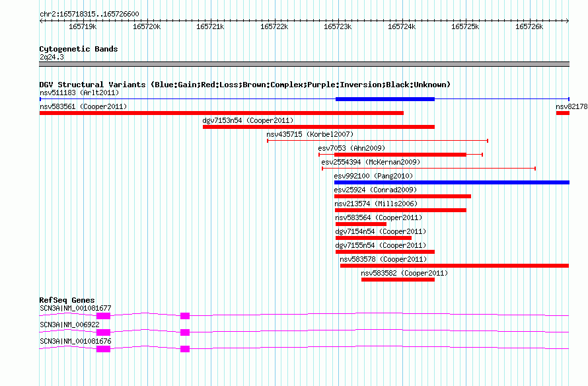Screen dimensions: 588x386
Task: Select the gray 2q24.3 cytogenetic band bar
Action: (x=304, y=64)
